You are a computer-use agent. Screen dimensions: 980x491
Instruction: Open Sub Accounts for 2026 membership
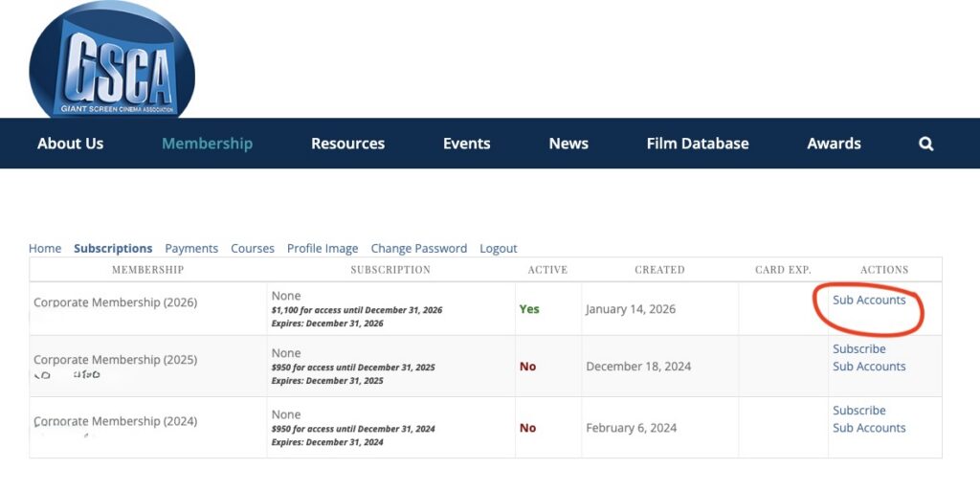pos(869,300)
